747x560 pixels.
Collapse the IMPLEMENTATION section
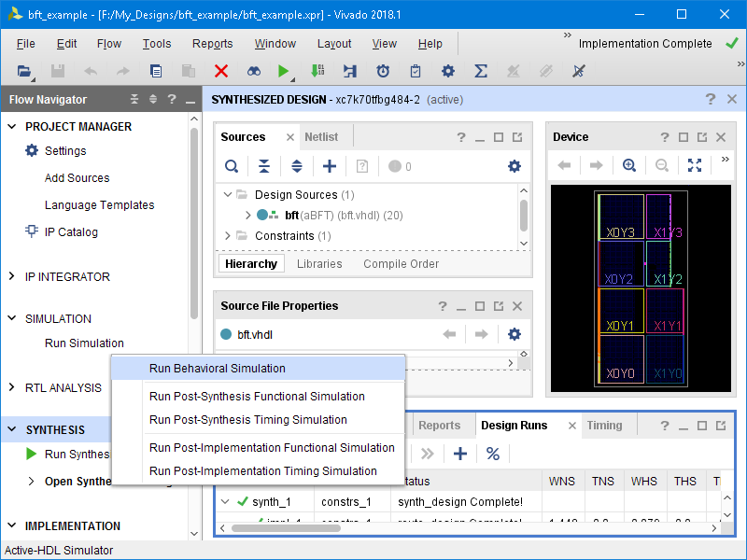(12, 525)
